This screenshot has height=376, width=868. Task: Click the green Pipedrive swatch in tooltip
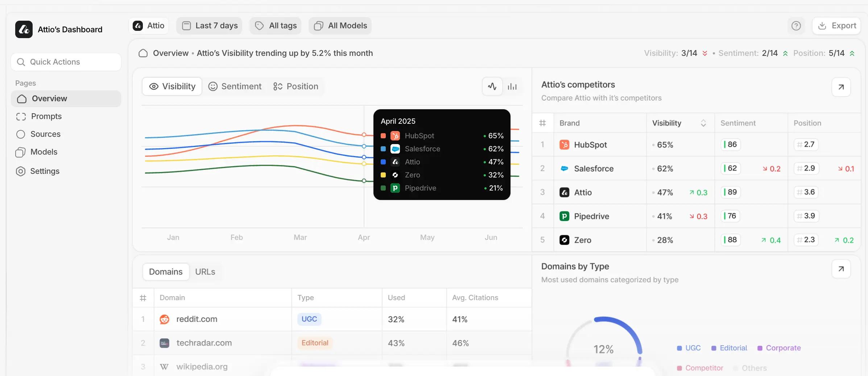point(383,188)
